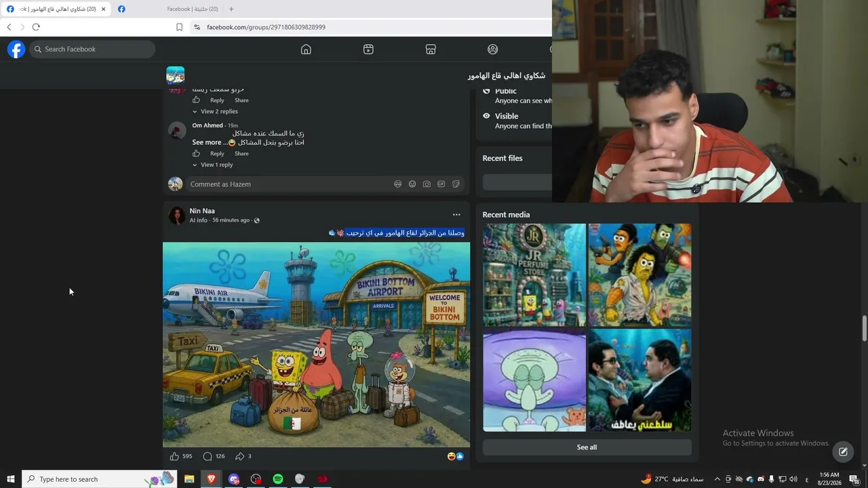Open the group avatar in header

pos(176,75)
